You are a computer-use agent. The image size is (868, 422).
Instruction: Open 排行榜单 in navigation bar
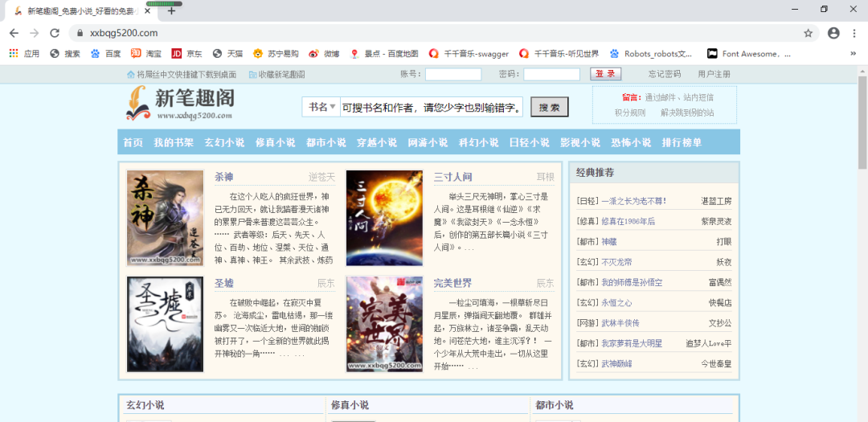(682, 142)
